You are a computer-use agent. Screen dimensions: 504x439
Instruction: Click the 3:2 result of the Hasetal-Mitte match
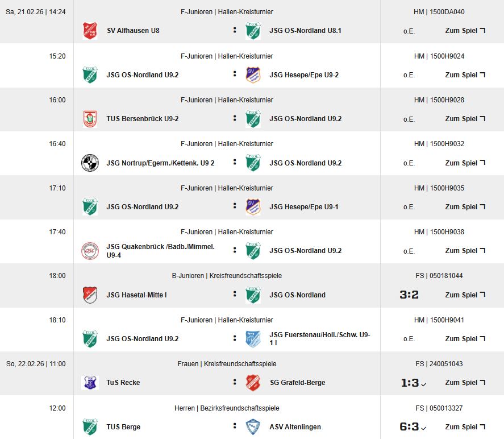(409, 295)
